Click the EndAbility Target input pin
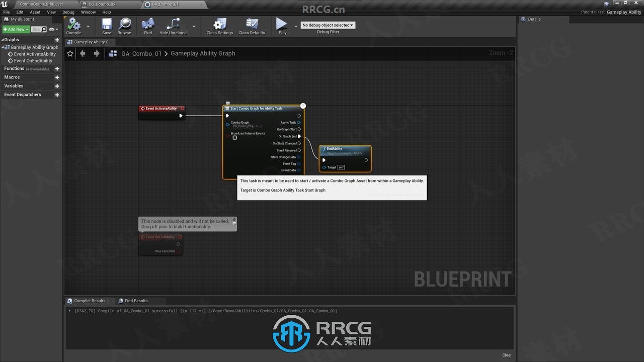The width and height of the screenshot is (644, 362). [x=324, y=167]
